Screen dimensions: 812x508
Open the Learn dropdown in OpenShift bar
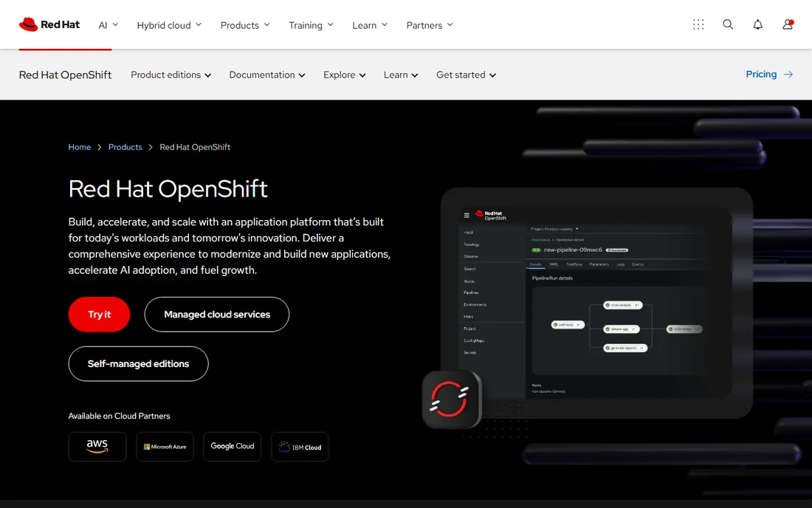401,75
